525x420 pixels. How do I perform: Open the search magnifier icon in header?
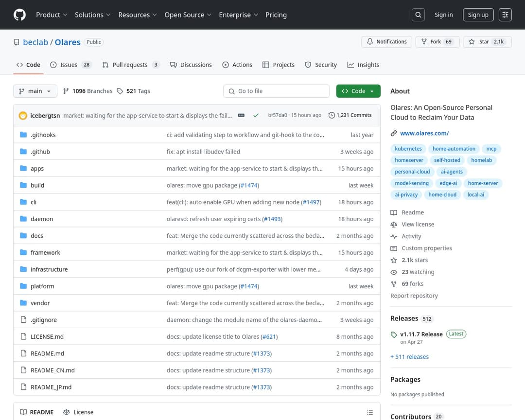[x=418, y=15]
